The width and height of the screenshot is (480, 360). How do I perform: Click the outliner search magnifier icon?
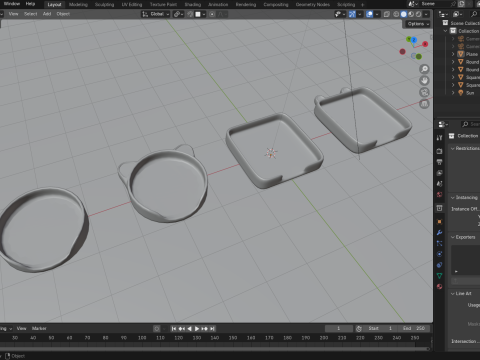(474, 14)
